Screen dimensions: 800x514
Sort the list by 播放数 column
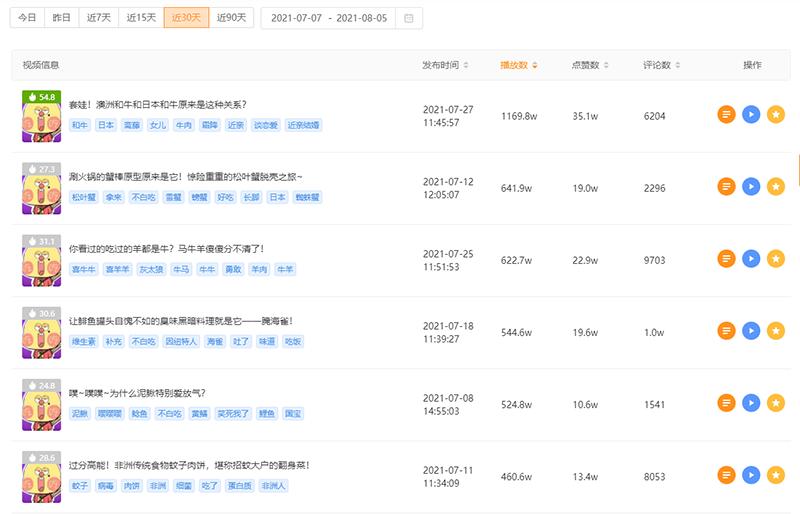pyautogui.click(x=518, y=65)
